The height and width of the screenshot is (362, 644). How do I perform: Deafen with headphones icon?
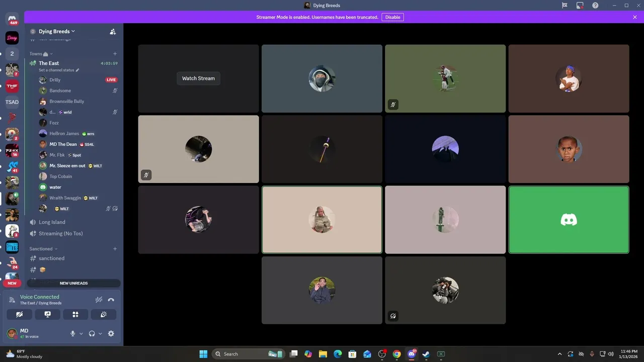pos(92,333)
